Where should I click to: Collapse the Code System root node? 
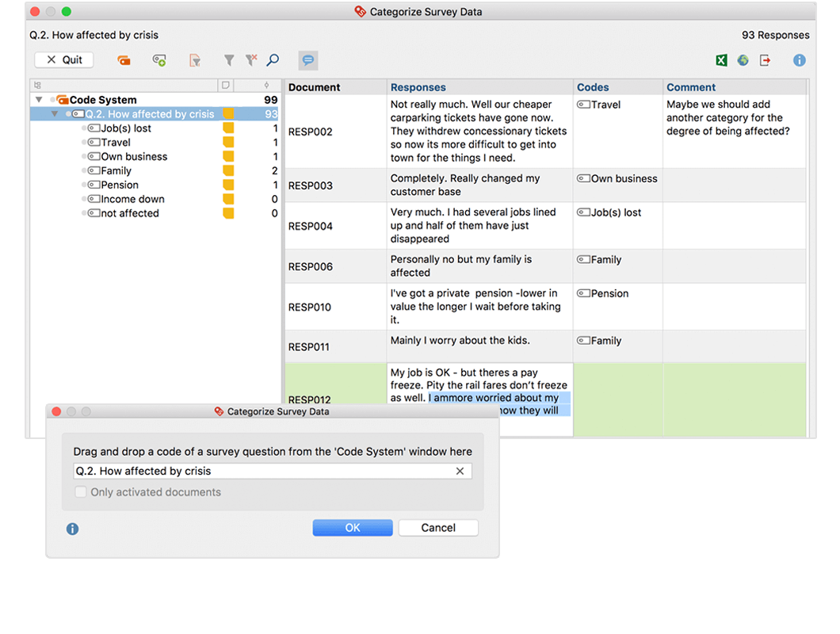tap(39, 100)
